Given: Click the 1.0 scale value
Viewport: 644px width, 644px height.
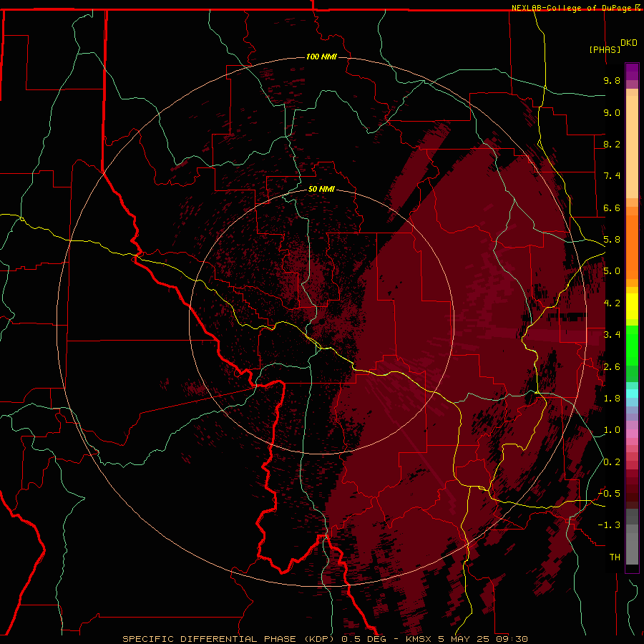Looking at the screenshot, I should coord(612,430).
